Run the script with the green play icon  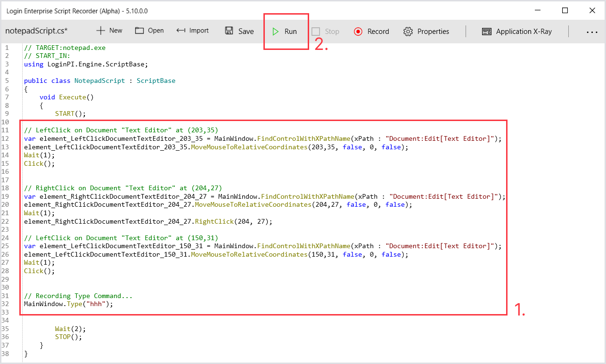(x=275, y=32)
